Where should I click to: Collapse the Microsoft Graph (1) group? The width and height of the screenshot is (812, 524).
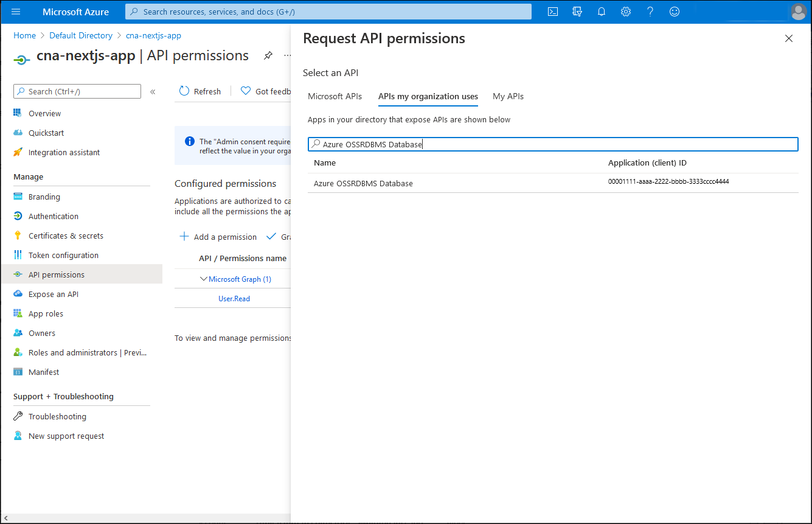[204, 279]
